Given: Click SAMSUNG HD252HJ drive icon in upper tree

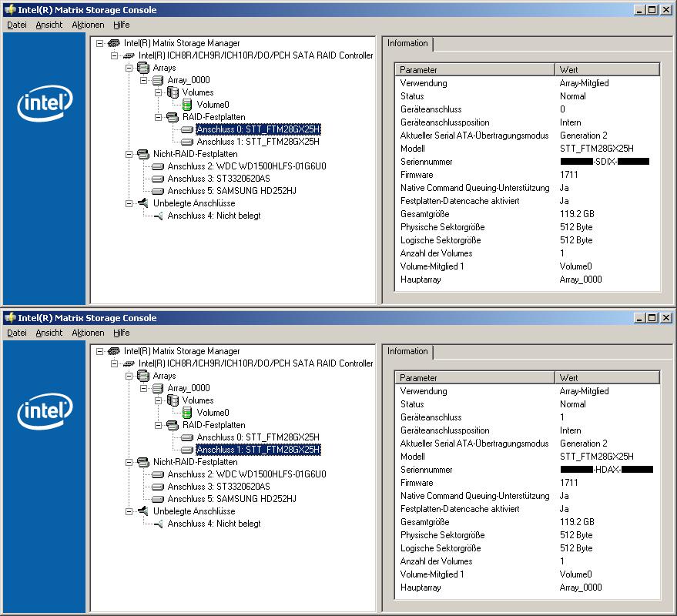Looking at the screenshot, I should 158,191.
